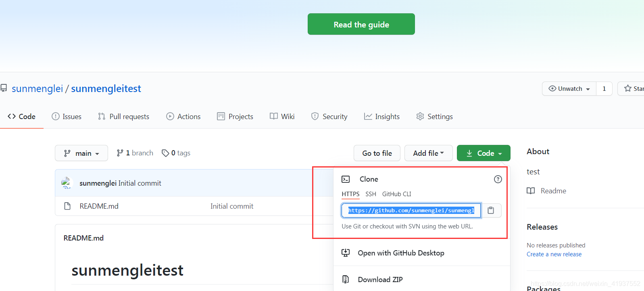Select the GitHub CLI clone tab

[397, 194]
